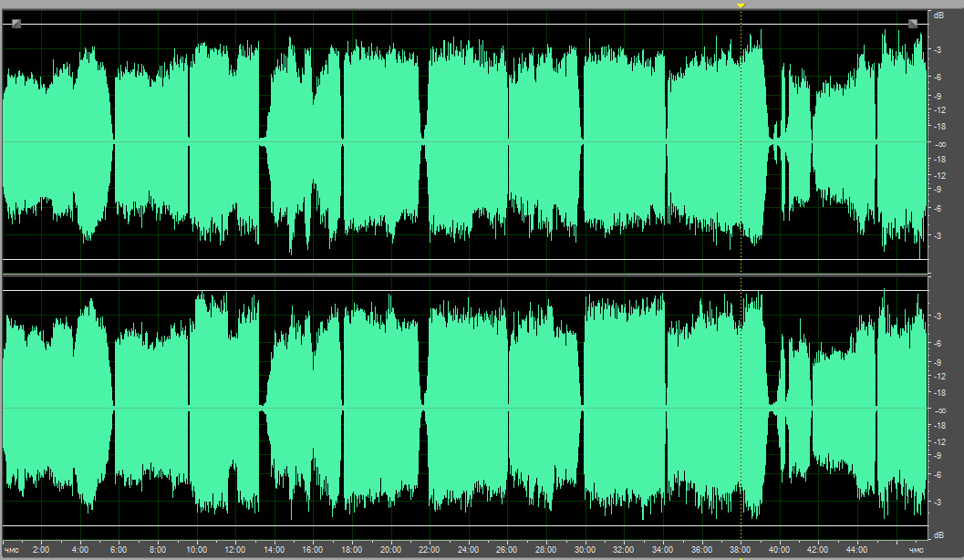The height and width of the screenshot is (560, 964).
Task: Click the lower dB scale label
Action: [938, 534]
